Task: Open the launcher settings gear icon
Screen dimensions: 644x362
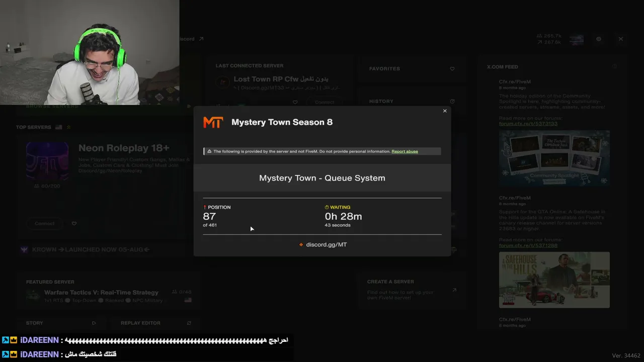Action: 599,39
